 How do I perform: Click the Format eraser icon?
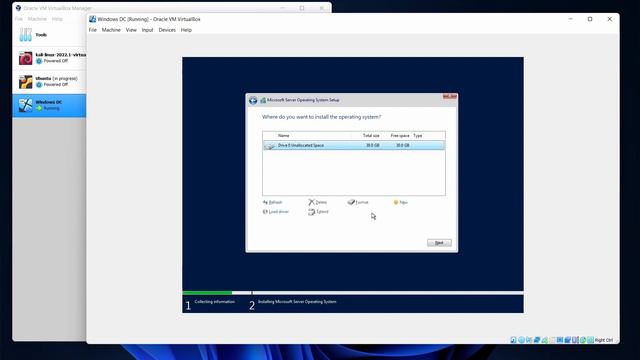[x=351, y=202]
